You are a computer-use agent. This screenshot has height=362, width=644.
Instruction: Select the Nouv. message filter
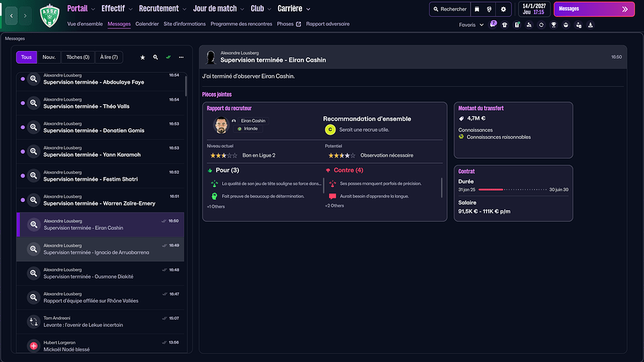click(49, 57)
